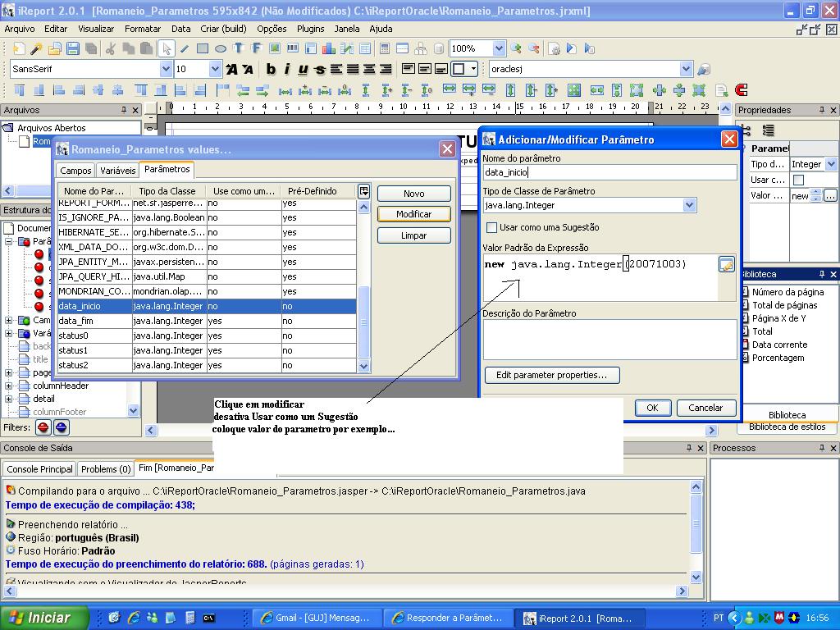The height and width of the screenshot is (630, 840).
Task: Launch the report wizard wand icon
Action: coord(36,48)
